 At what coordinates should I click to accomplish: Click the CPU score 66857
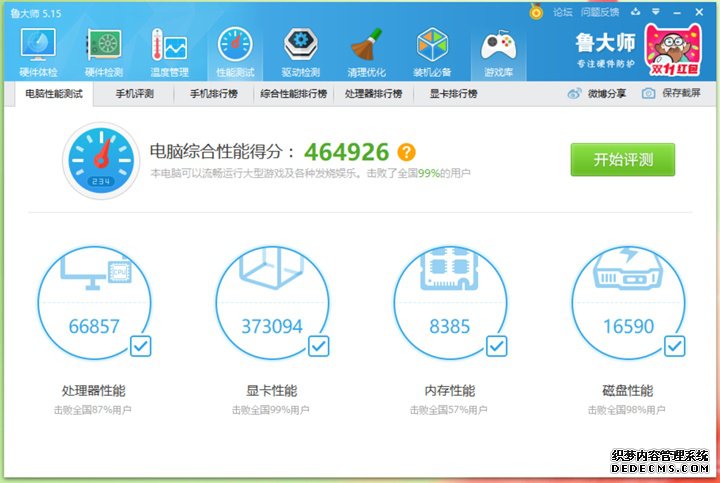[94, 326]
